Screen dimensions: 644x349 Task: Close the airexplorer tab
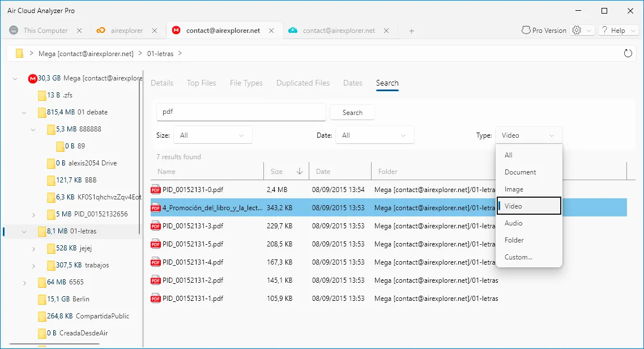155,31
